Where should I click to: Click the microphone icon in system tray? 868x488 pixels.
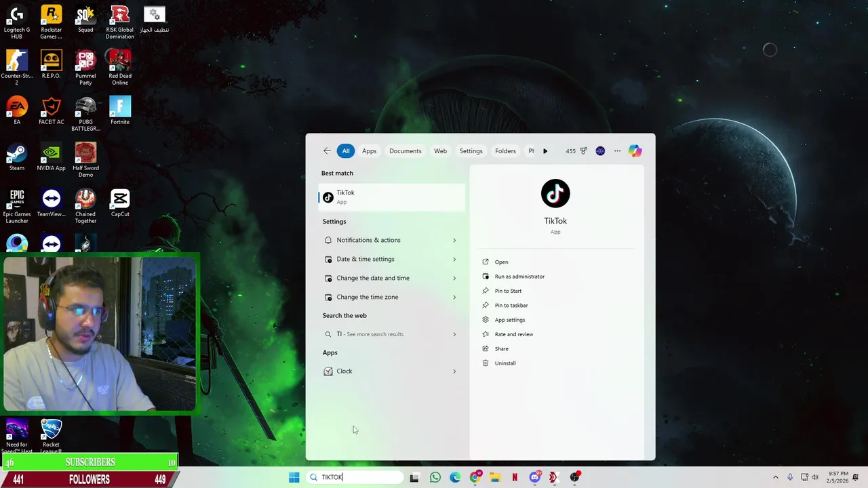click(790, 477)
